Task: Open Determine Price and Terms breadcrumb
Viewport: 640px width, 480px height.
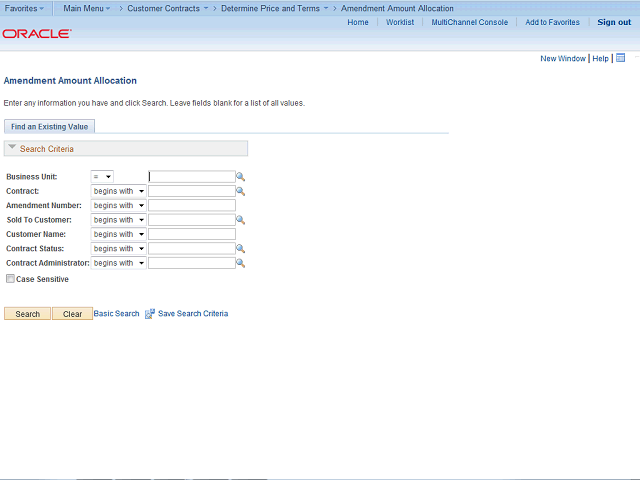Action: 274,8
